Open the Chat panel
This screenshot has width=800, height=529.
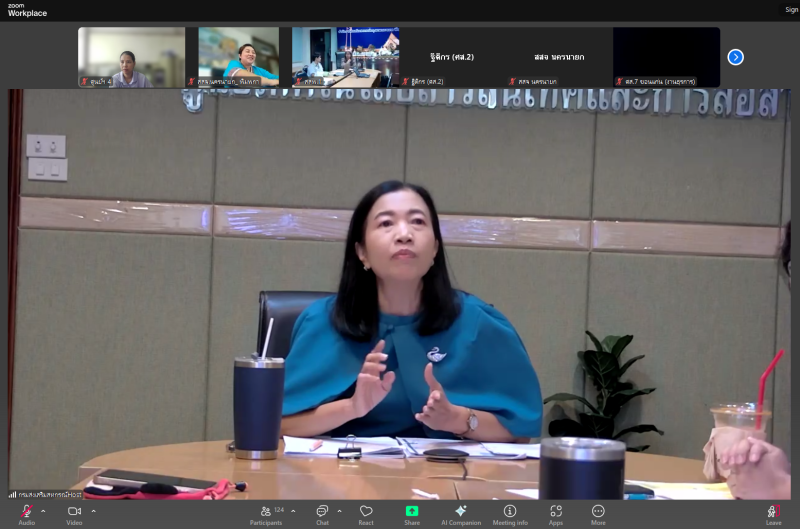[322, 512]
